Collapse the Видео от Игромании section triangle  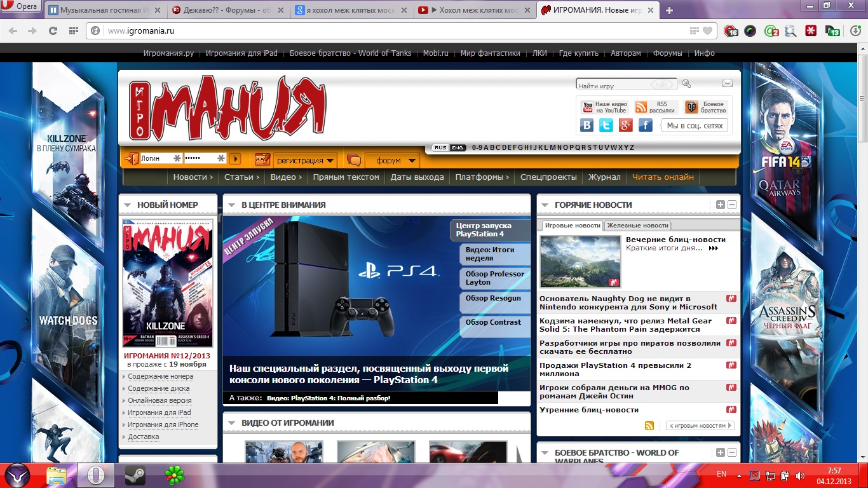232,423
